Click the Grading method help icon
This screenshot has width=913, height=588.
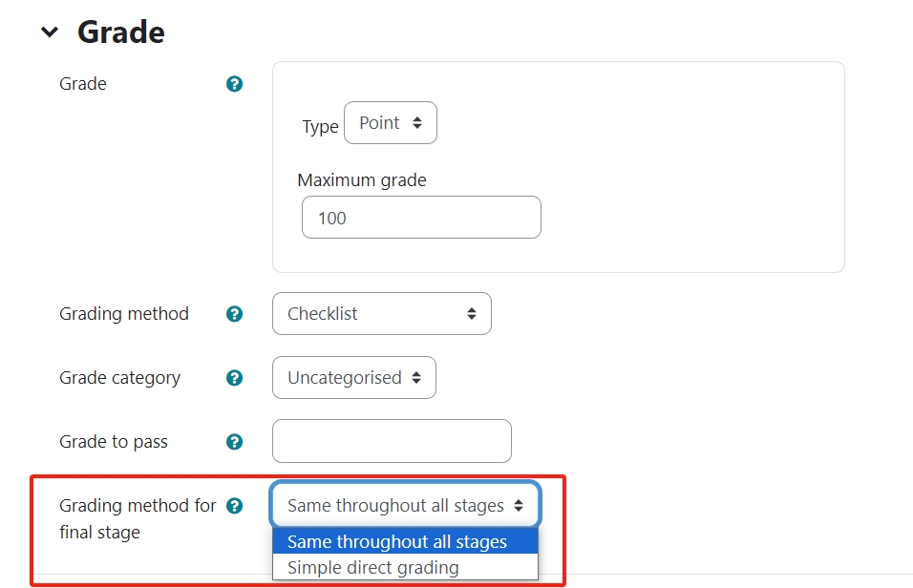234,313
